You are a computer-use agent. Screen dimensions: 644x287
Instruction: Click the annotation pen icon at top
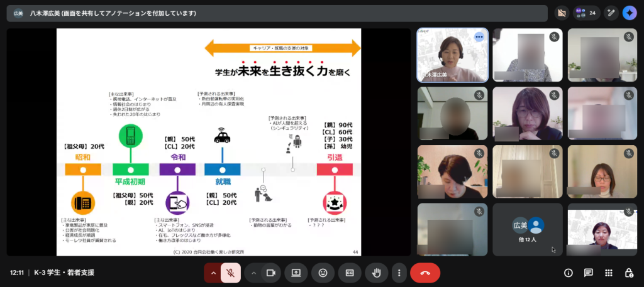point(611,13)
